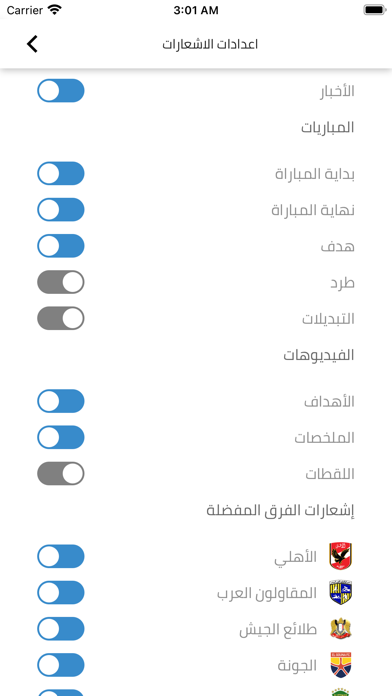Toggle notifications for الأهلي team

(x=61, y=556)
